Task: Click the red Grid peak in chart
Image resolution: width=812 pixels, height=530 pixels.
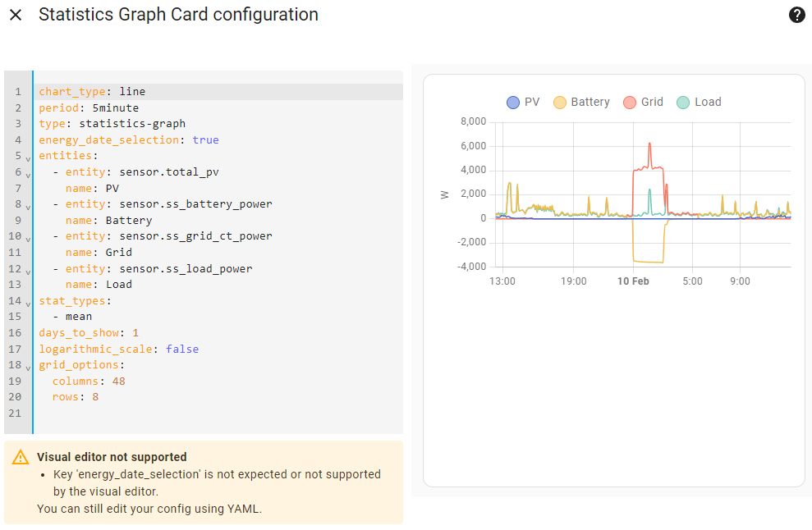Action: pyautogui.click(x=649, y=145)
